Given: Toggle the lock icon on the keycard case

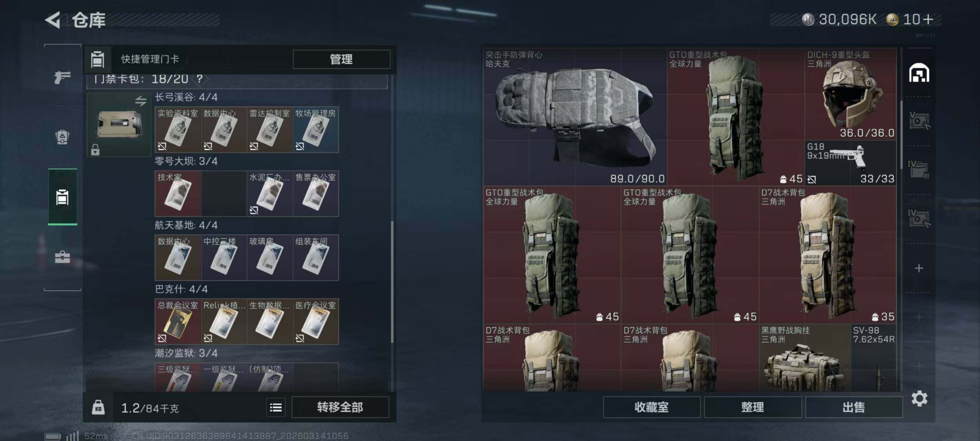Looking at the screenshot, I should tap(95, 150).
